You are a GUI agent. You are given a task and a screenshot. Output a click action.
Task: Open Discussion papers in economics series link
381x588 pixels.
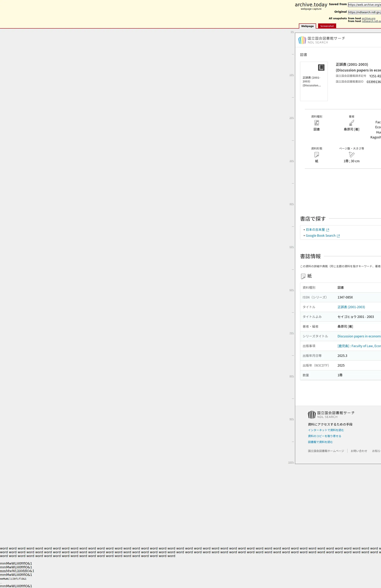359,336
